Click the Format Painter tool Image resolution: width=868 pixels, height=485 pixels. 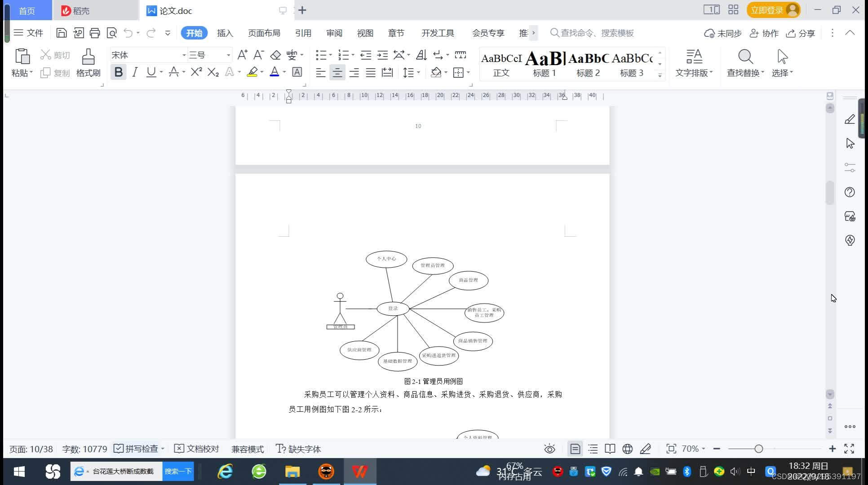(x=88, y=63)
